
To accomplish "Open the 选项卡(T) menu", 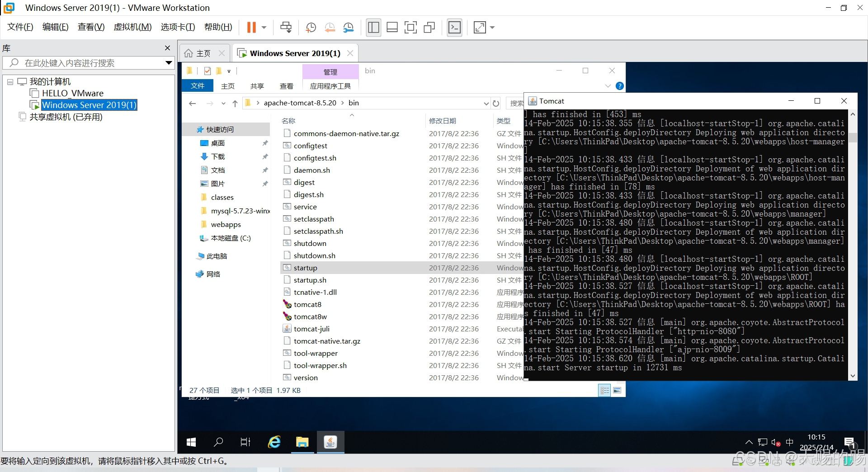I will (x=178, y=27).
